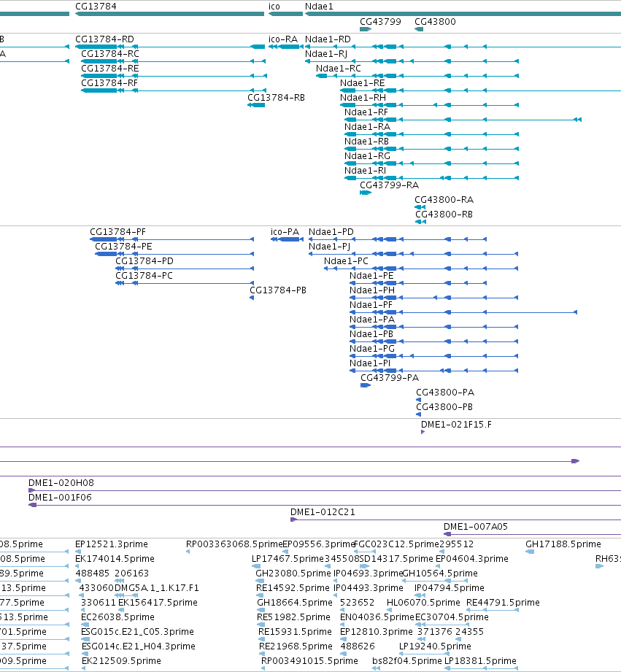
Task: Select protein Ndae1-PA
Action: [x=434, y=327]
